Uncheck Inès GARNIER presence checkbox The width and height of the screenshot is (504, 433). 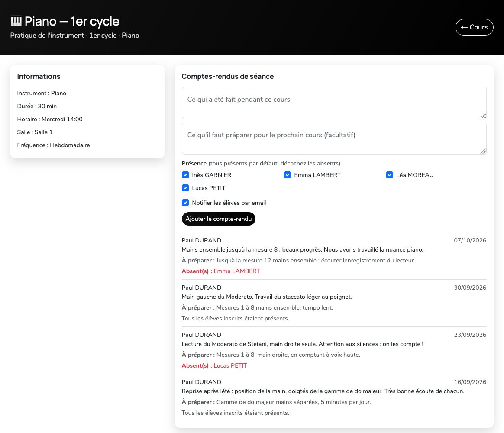pos(185,175)
